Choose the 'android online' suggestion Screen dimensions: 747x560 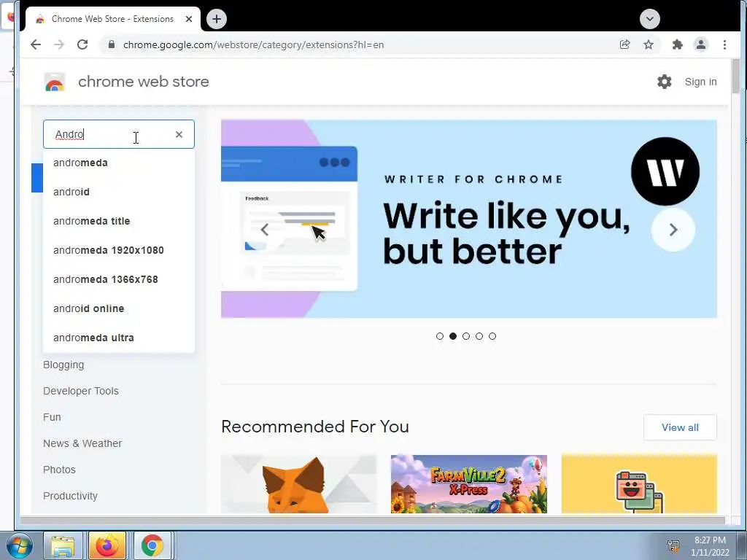[119, 308]
